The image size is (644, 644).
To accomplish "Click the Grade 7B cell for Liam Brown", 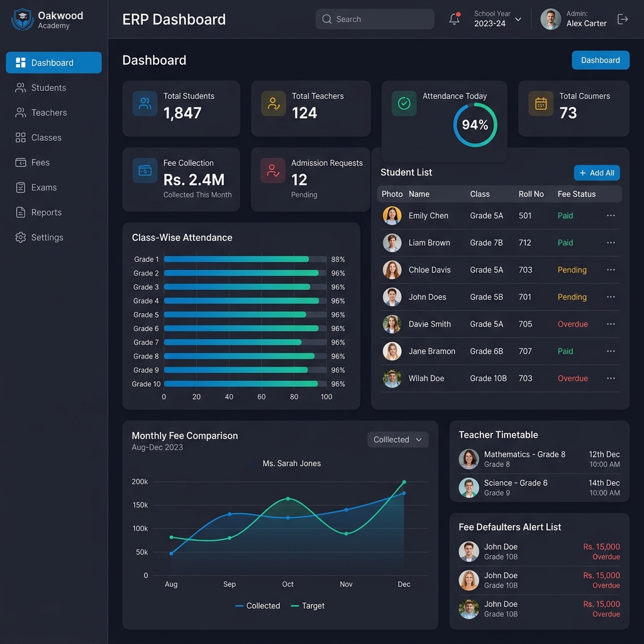I will click(x=486, y=243).
